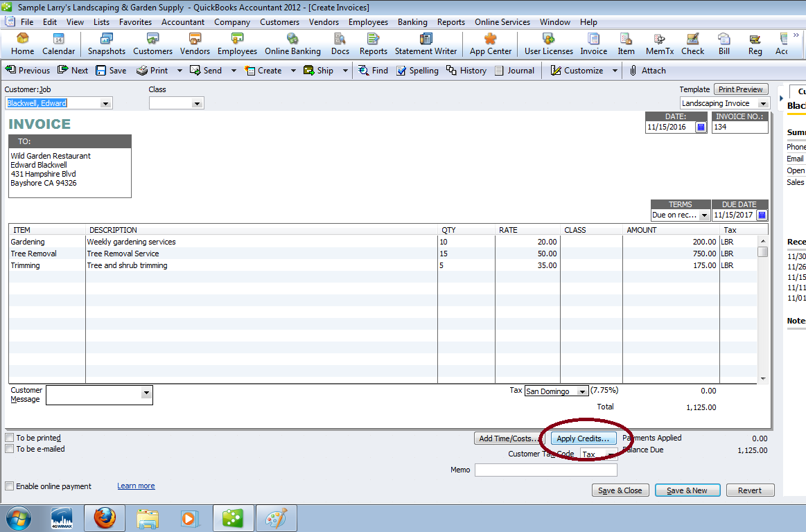Click Add Time/Costs button
Viewport: 806px width, 532px height.
(x=509, y=438)
